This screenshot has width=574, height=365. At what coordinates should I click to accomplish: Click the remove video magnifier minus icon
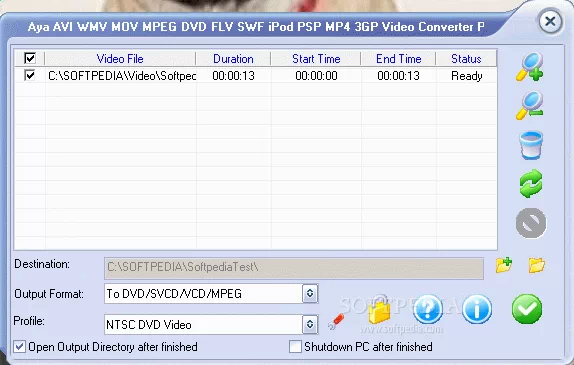530,105
